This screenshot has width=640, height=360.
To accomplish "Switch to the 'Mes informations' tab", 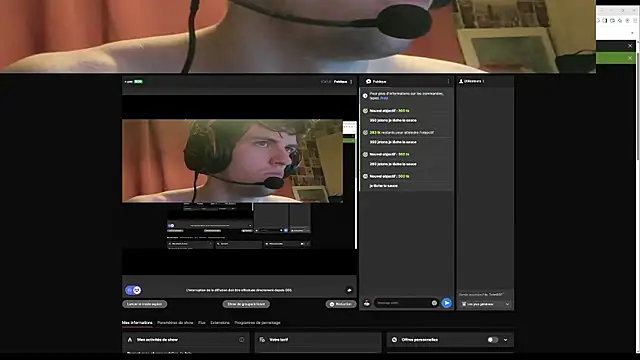I will 137,322.
